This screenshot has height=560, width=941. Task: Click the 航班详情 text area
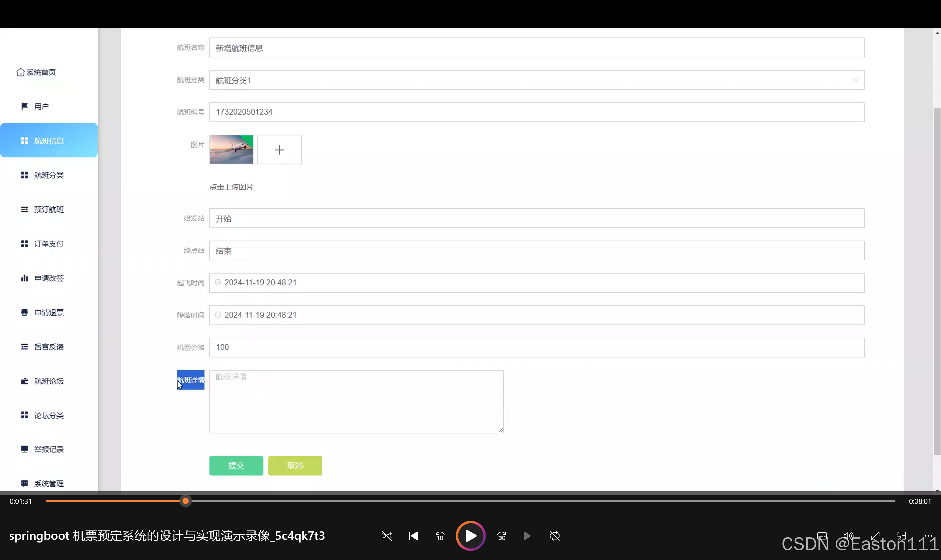356,402
